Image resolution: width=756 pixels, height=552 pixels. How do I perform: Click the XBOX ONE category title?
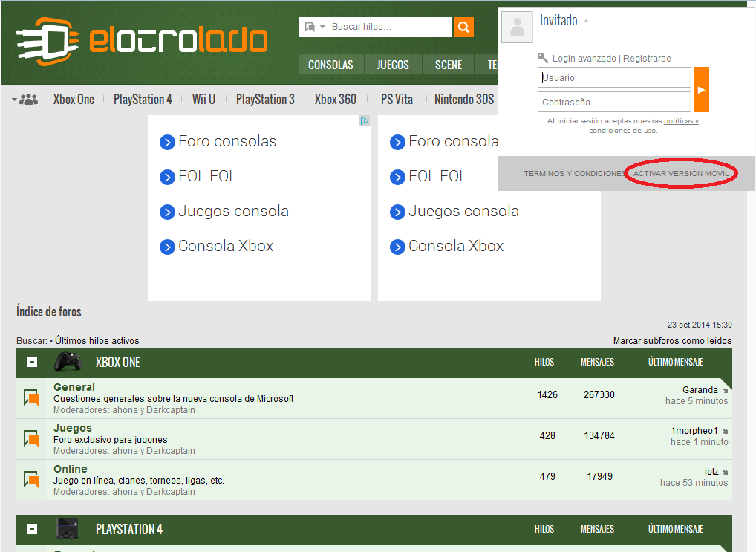117,362
